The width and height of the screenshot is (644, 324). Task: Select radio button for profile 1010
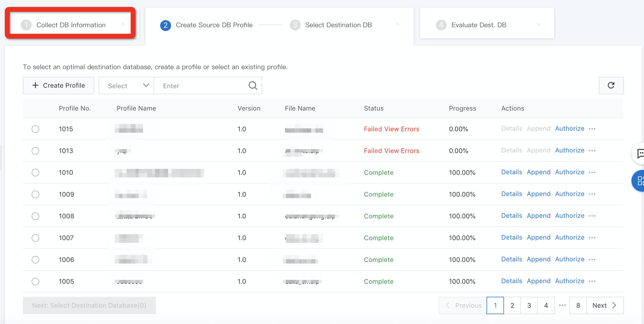tap(35, 173)
